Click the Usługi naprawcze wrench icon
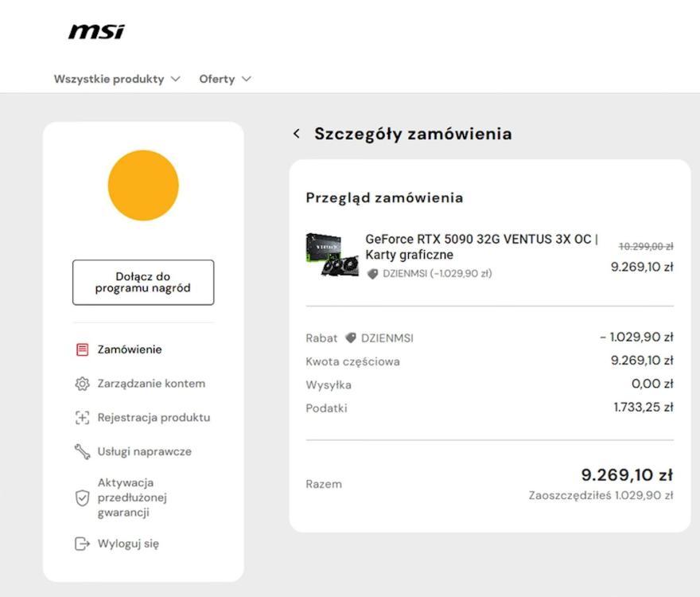 [82, 452]
